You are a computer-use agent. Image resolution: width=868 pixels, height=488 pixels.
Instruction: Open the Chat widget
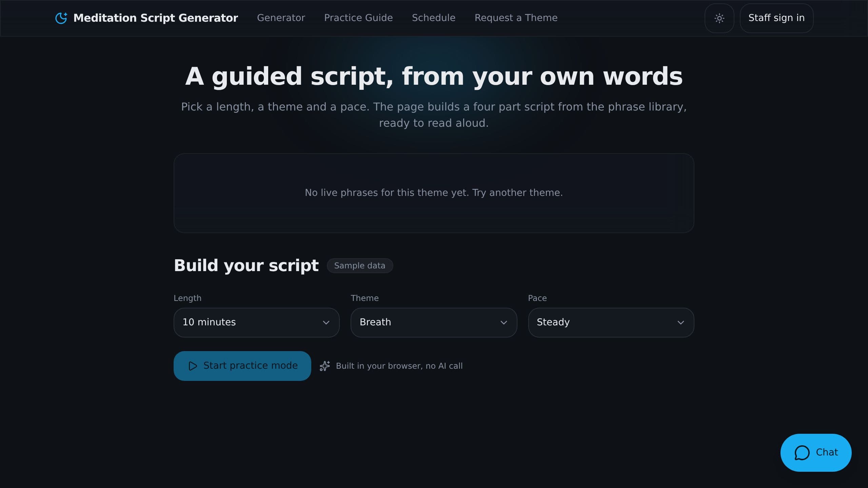coord(816,452)
